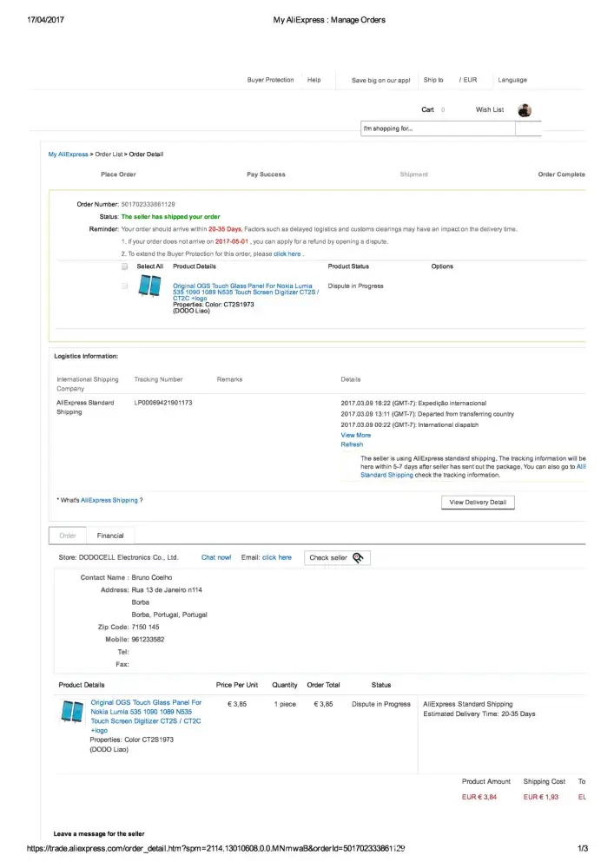Viewport: 614px width, 868px height.
Task: Switch to the Financial tab
Action: point(110,536)
